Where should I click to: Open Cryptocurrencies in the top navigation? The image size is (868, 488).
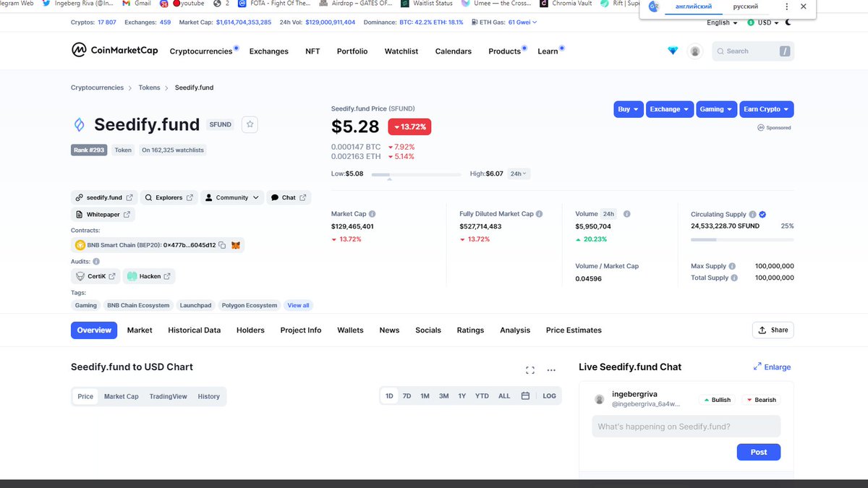[201, 51]
